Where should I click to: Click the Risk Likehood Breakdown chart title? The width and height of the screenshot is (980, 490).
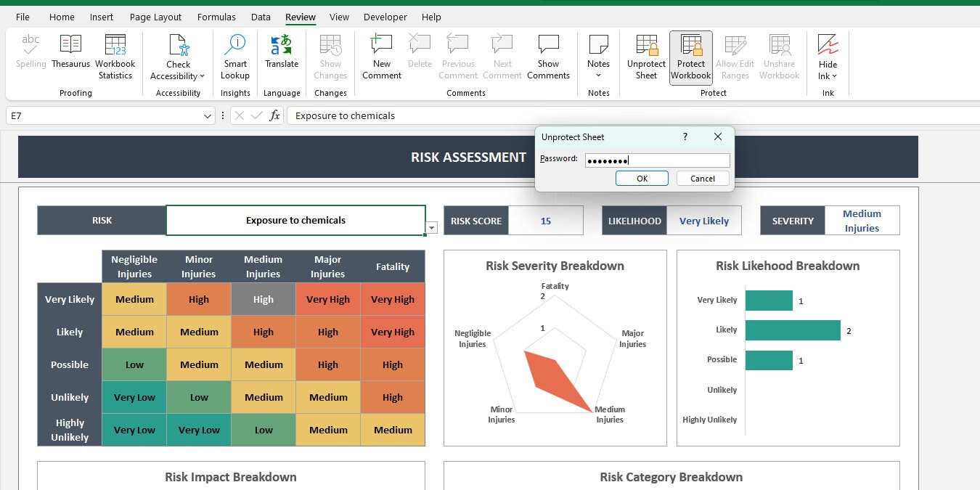tap(788, 266)
